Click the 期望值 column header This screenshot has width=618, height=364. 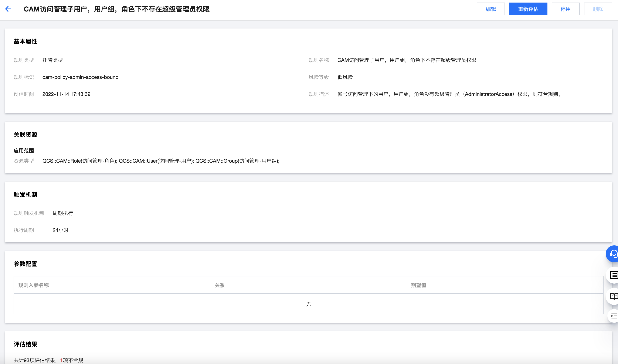tap(418, 285)
